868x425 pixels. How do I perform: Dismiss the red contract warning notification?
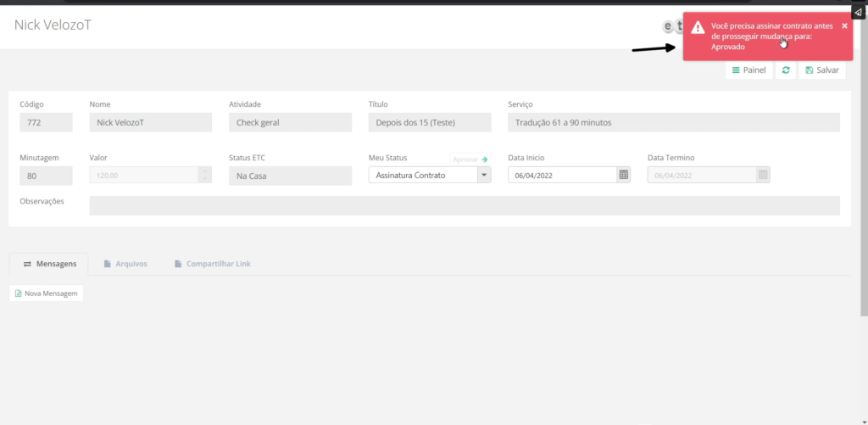[x=844, y=25]
